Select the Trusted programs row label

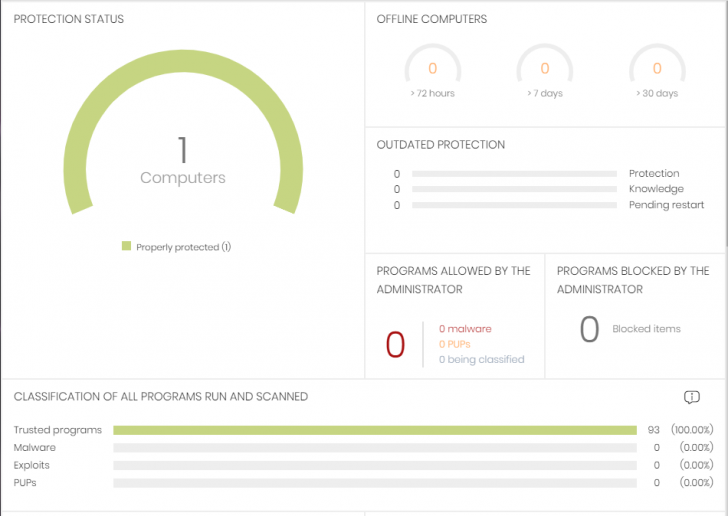click(x=58, y=430)
